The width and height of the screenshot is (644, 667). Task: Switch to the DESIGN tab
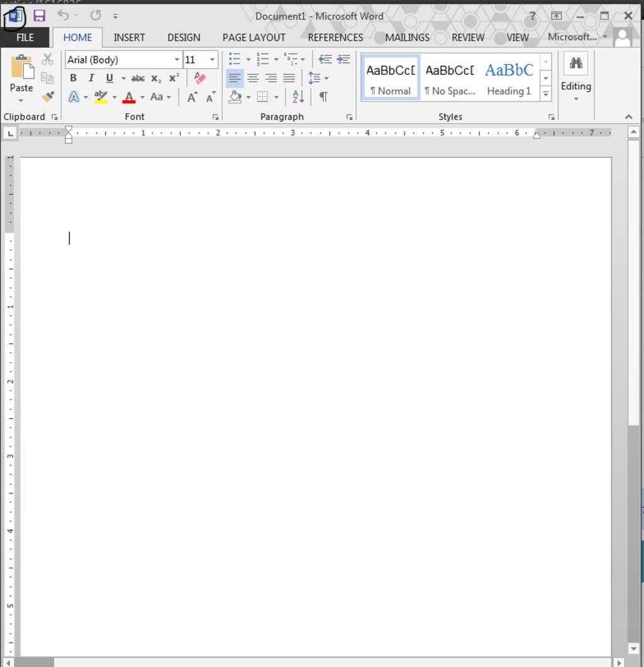click(x=184, y=38)
